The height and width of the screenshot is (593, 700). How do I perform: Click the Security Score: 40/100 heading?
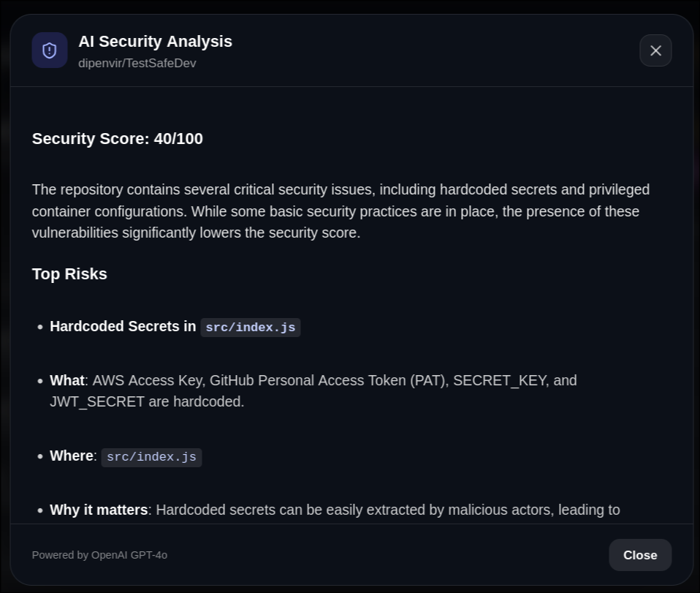118,139
